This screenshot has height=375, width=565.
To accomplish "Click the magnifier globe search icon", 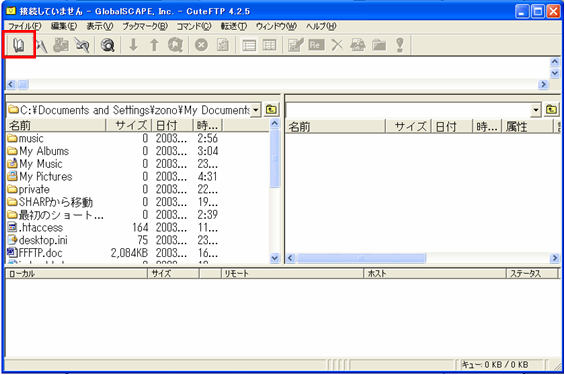I will pyautogui.click(x=107, y=45).
